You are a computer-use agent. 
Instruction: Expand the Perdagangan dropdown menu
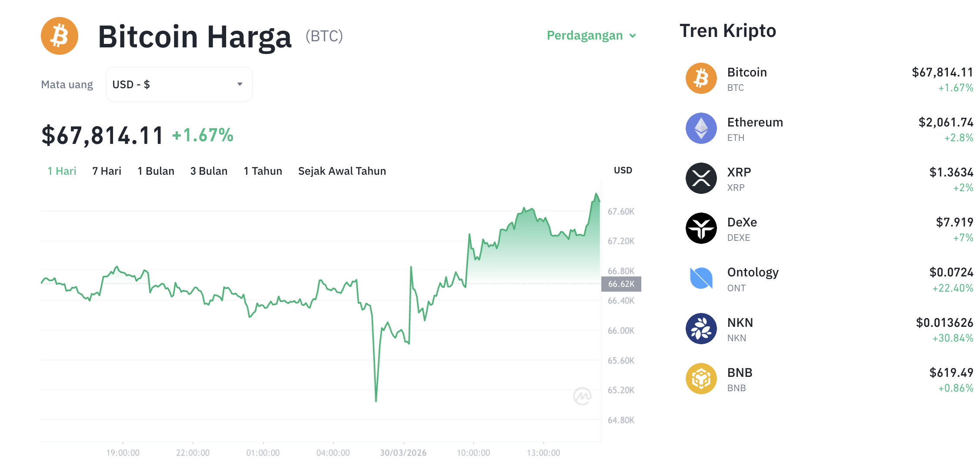click(590, 36)
